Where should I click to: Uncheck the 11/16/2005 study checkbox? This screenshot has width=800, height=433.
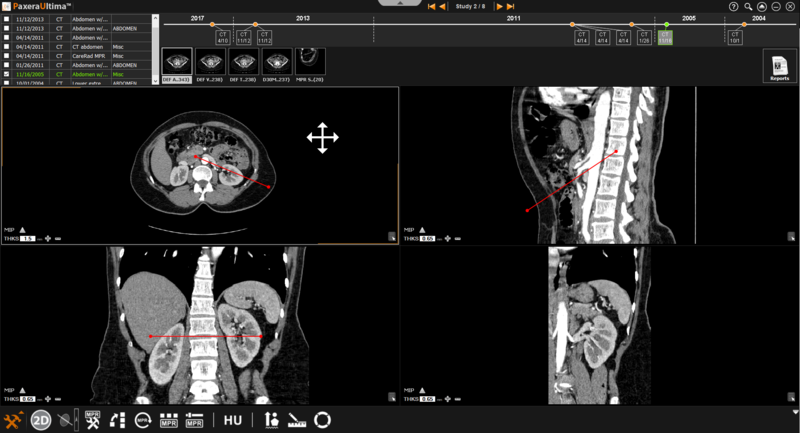click(x=8, y=74)
